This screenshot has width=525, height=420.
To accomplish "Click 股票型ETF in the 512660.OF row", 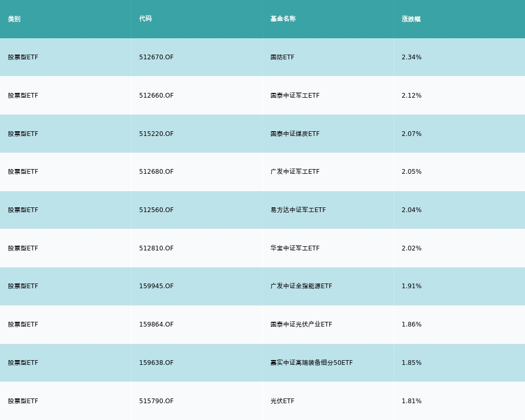I will pyautogui.click(x=23, y=96).
